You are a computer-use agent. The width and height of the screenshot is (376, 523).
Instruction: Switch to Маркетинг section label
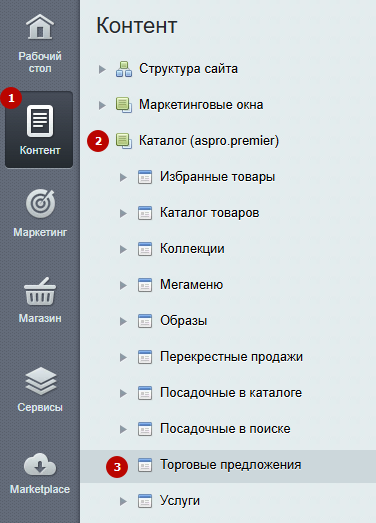coord(40,232)
